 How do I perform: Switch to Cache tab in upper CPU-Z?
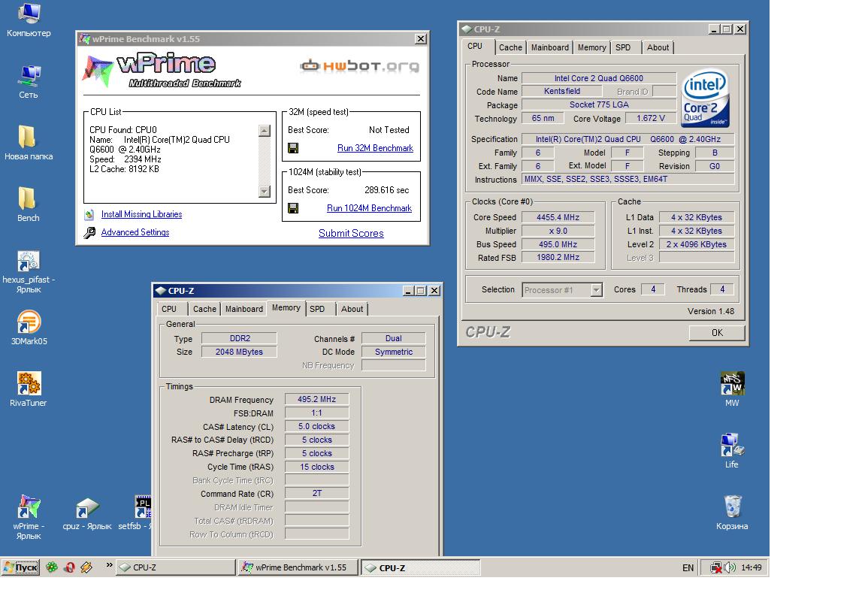coord(510,47)
